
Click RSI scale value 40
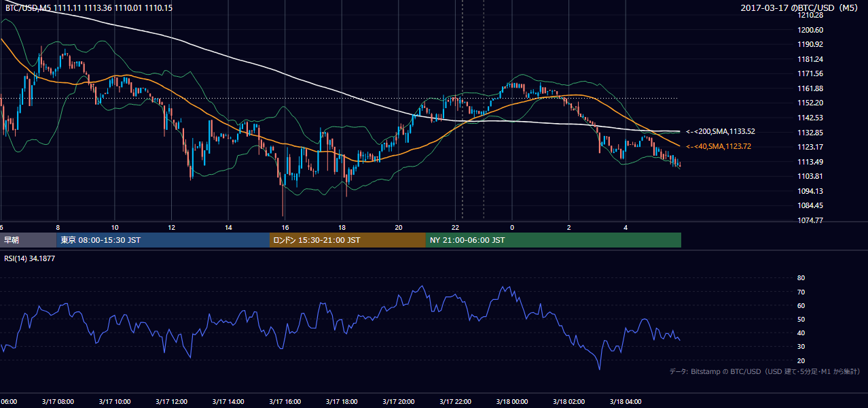pyautogui.click(x=801, y=333)
